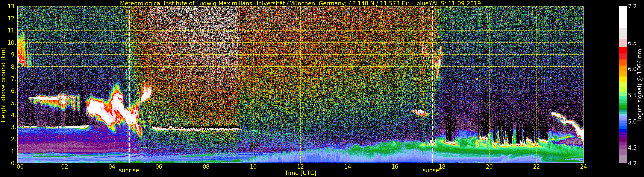Click the time axis tick label 14
This screenshot has width=644, height=177.
[x=348, y=166]
